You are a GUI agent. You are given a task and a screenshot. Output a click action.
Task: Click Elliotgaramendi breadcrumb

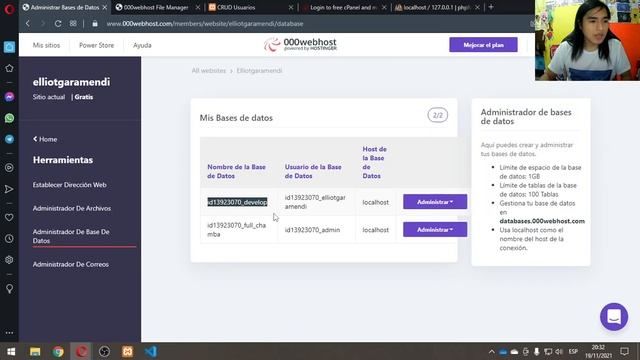click(x=259, y=71)
